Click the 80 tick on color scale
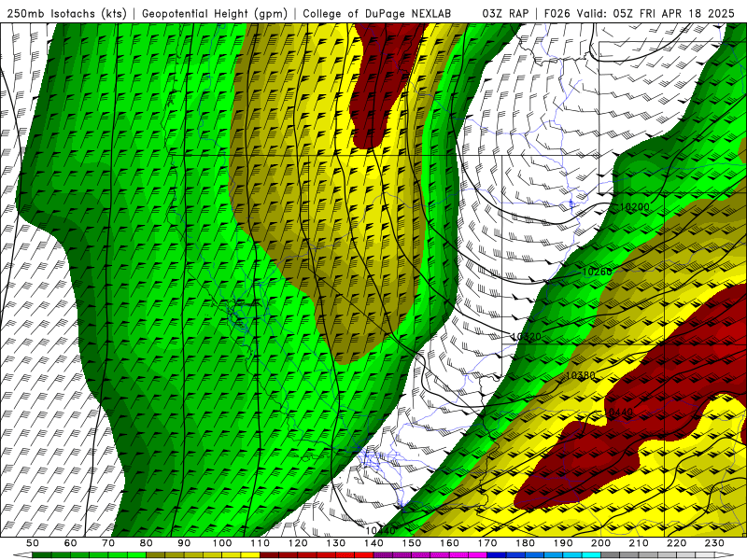Viewport: 747px width, 560px height. click(x=146, y=543)
